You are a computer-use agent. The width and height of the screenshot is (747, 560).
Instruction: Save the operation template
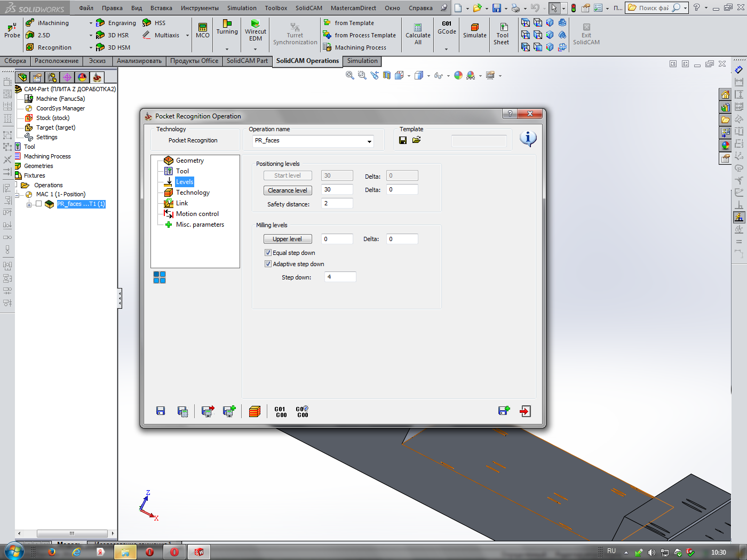(x=403, y=140)
